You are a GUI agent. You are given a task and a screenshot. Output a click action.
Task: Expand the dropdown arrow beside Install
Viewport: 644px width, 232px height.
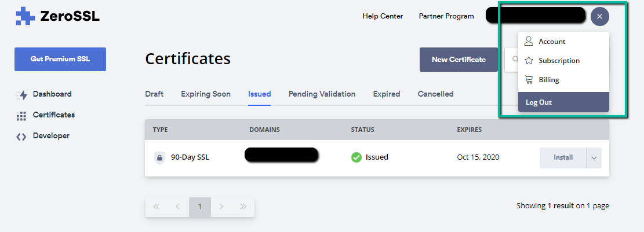594,158
